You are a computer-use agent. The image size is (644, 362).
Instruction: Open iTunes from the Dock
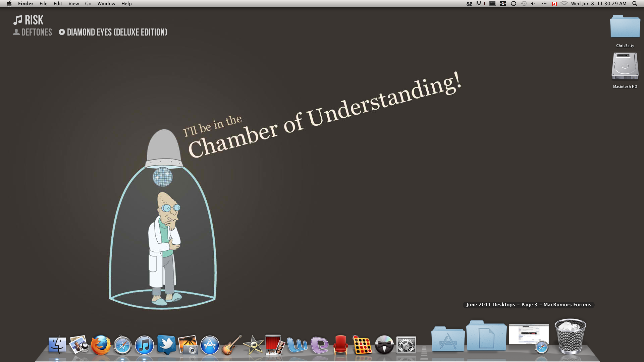click(144, 345)
